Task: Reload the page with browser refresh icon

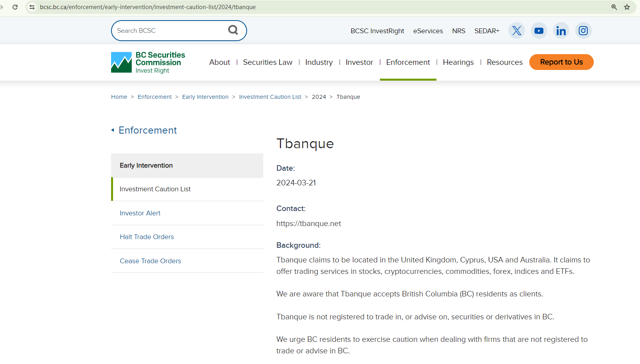Action: [15, 7]
